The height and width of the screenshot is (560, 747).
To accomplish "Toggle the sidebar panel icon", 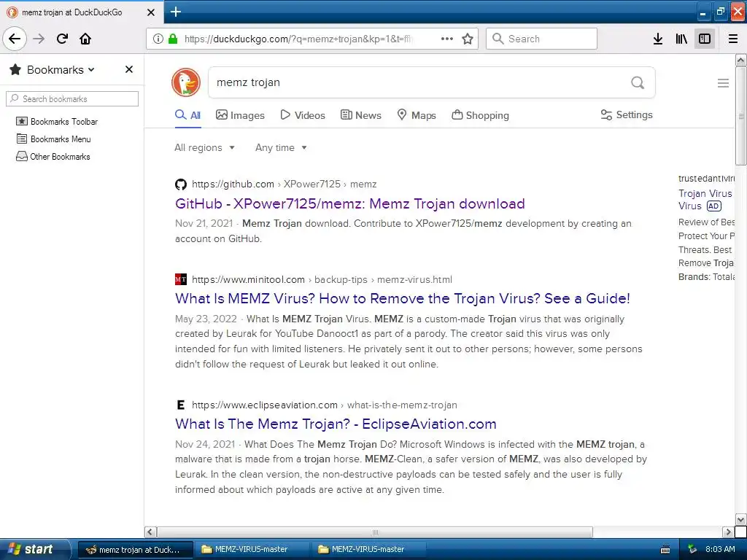I will point(705,39).
